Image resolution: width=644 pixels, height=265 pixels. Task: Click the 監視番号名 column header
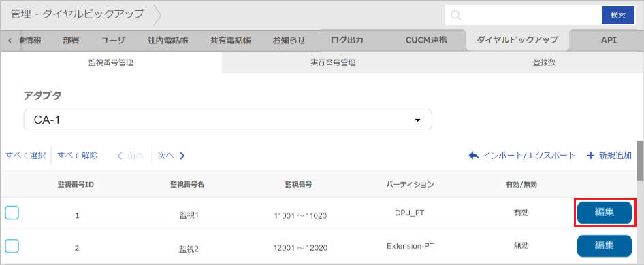(187, 184)
